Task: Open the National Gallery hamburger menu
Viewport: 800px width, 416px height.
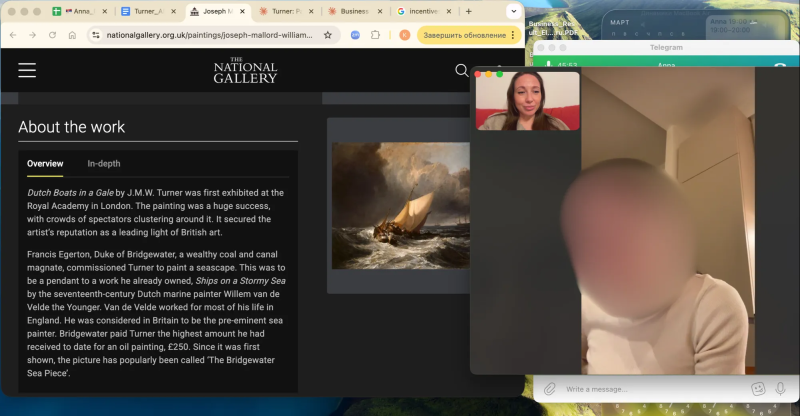Action: pyautogui.click(x=27, y=70)
